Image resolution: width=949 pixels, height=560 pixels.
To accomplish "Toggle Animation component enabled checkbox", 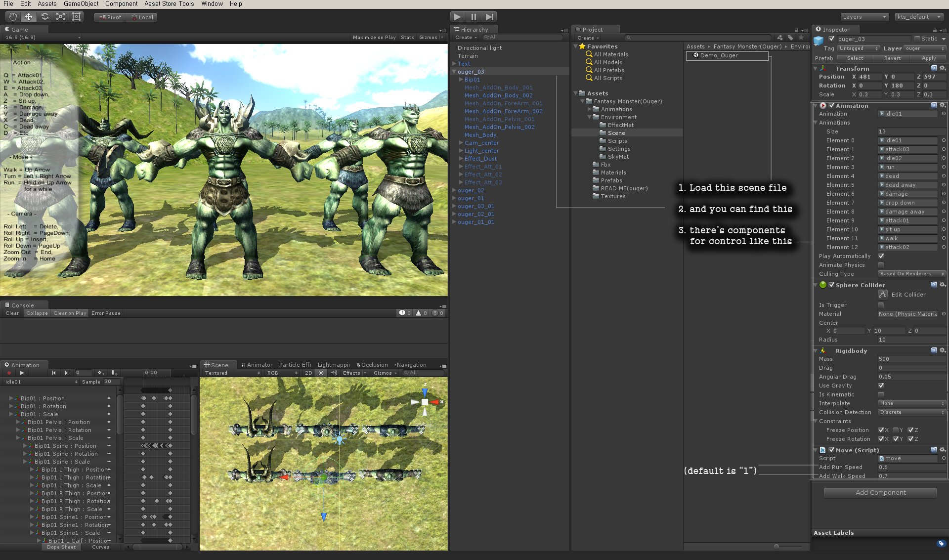I will (x=831, y=106).
